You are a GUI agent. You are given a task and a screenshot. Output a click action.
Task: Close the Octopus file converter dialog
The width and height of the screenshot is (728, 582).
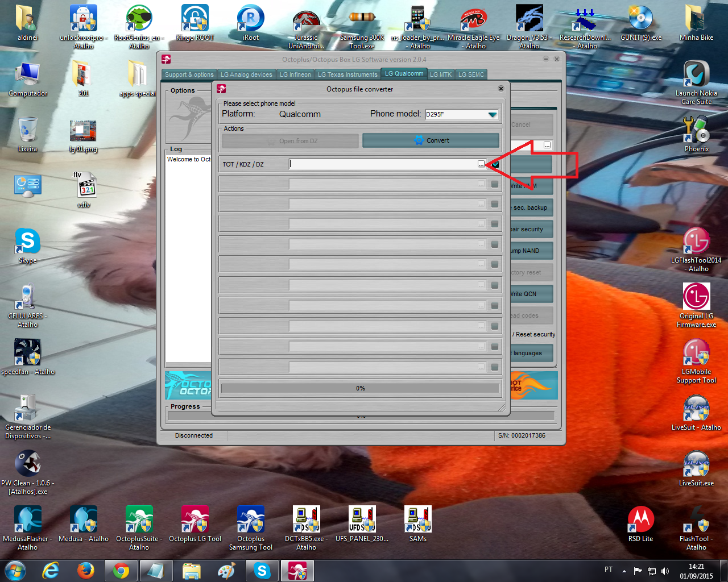point(501,89)
